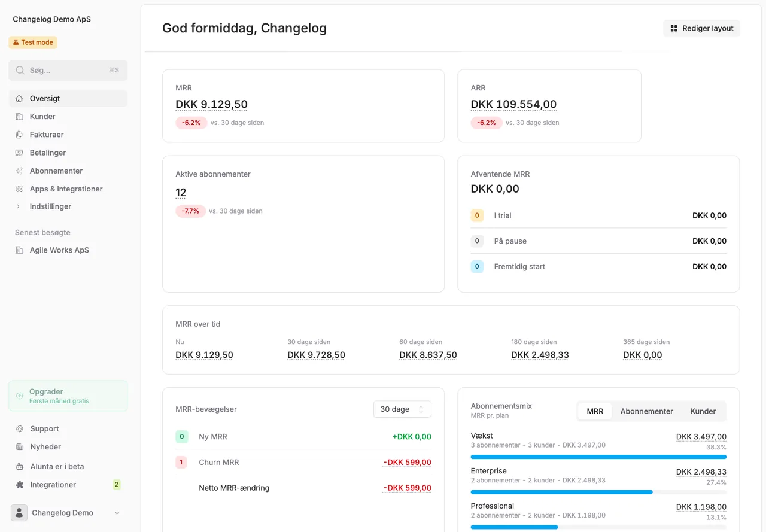Open the ARR value DKK 109.554,00
Viewport: 766px width, 532px height.
point(513,104)
